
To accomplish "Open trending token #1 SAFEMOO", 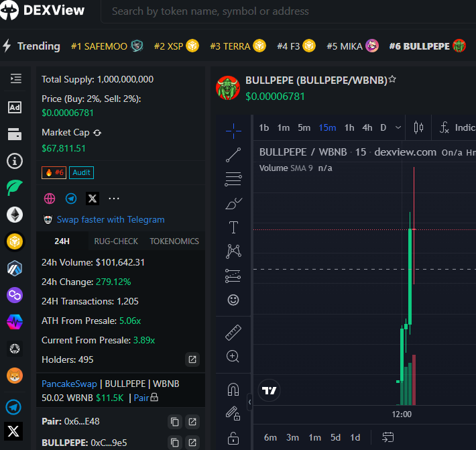I will 107,46.
